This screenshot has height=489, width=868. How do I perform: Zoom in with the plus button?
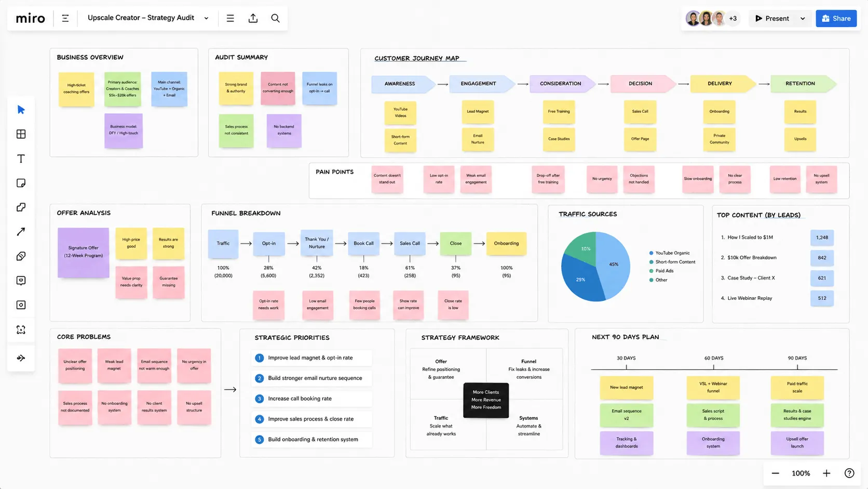826,473
